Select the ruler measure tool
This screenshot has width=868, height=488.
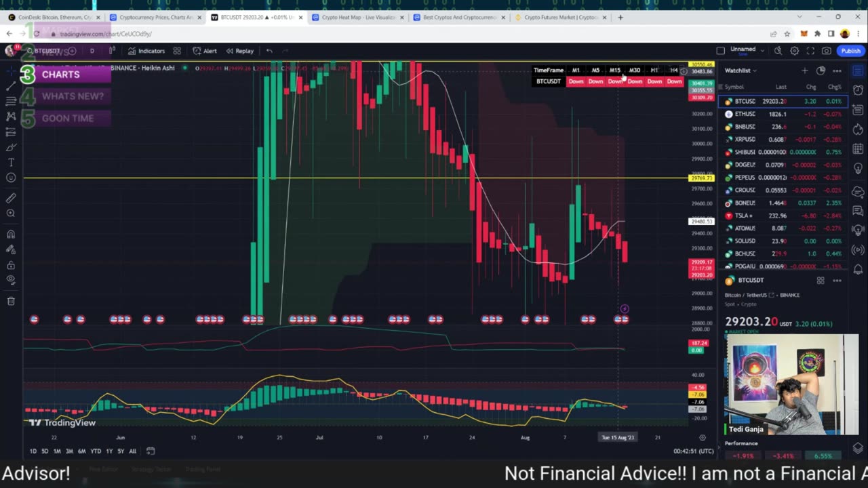(x=11, y=198)
